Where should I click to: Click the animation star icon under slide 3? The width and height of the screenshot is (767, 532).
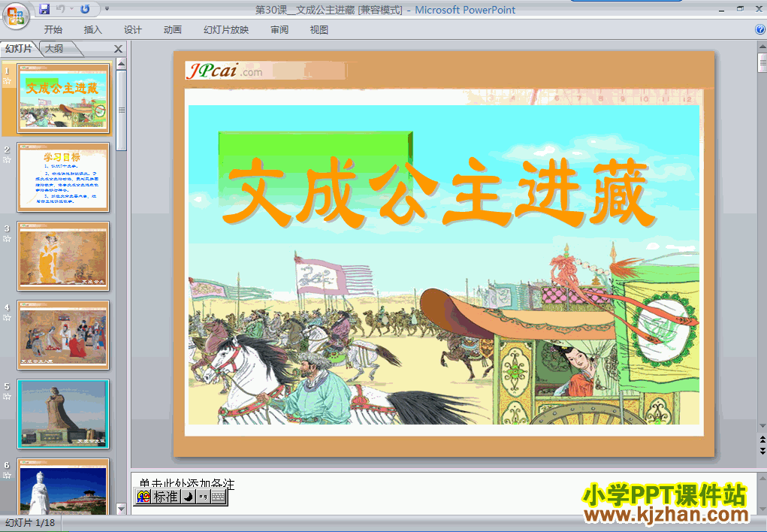click(7, 239)
